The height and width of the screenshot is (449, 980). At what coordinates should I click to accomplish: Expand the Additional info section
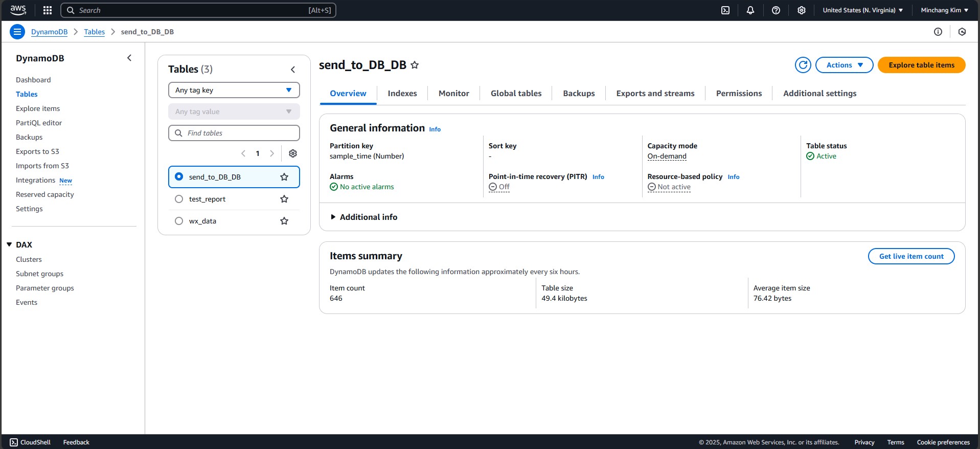pos(364,217)
